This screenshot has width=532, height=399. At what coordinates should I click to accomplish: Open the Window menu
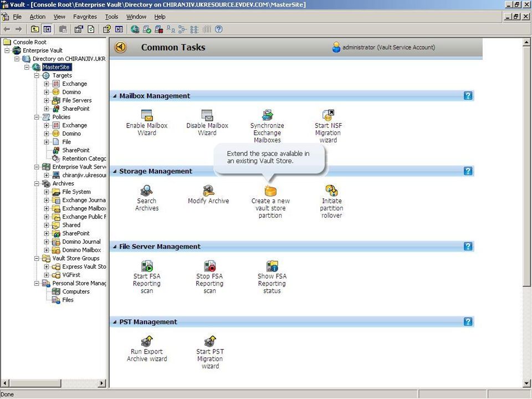click(x=136, y=17)
